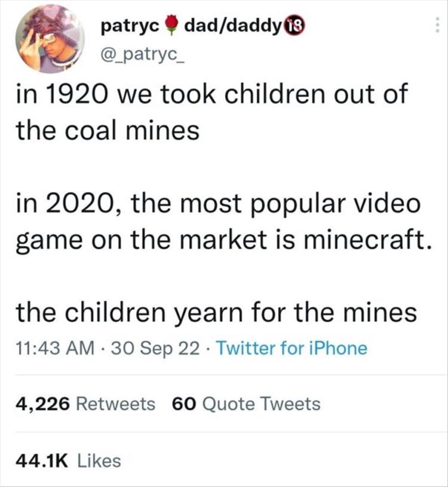Click the red rose emoji in name
The height and width of the screenshot is (487, 448).
tap(171, 25)
